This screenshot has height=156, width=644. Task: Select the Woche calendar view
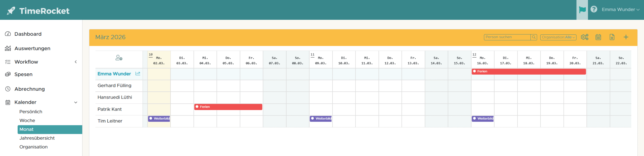point(27,121)
